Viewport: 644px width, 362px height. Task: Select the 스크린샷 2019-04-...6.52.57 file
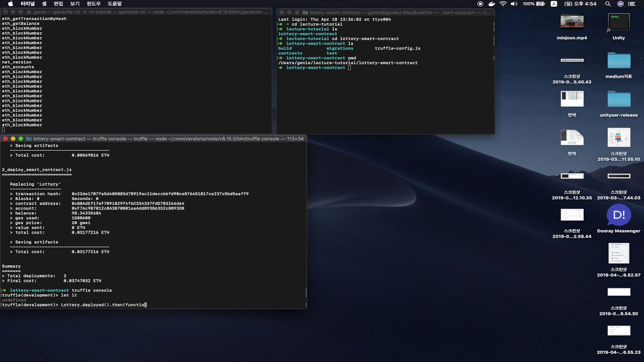(x=618, y=253)
